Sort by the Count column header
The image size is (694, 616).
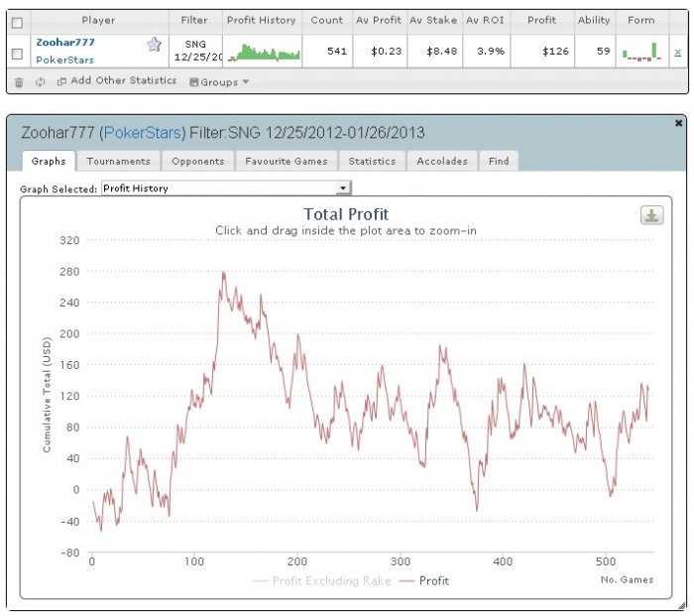[x=326, y=21]
